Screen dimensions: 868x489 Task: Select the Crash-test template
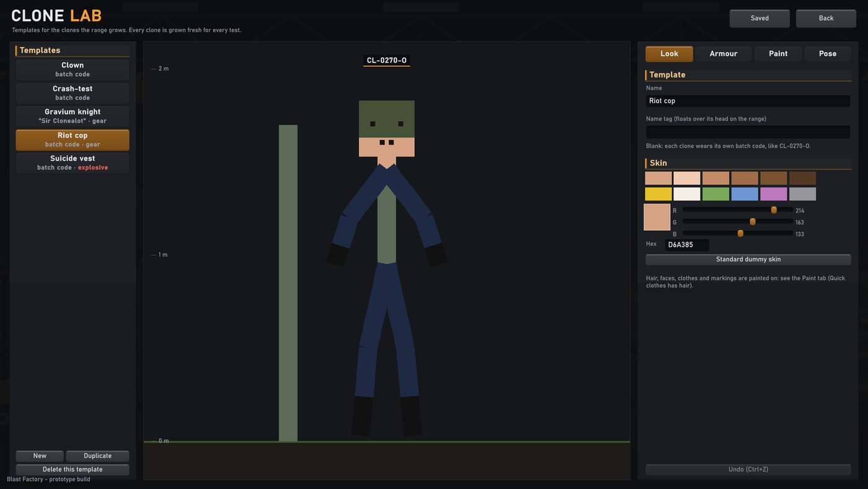point(73,93)
